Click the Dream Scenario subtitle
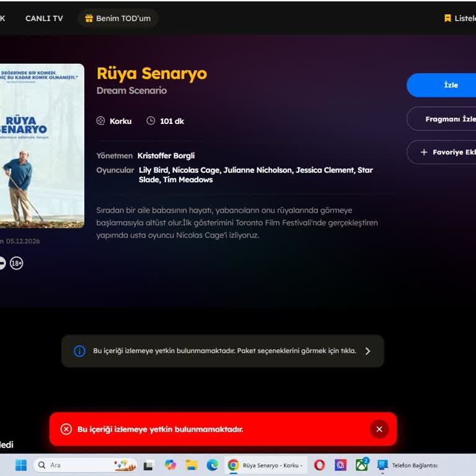The height and width of the screenshot is (476, 476). click(132, 90)
